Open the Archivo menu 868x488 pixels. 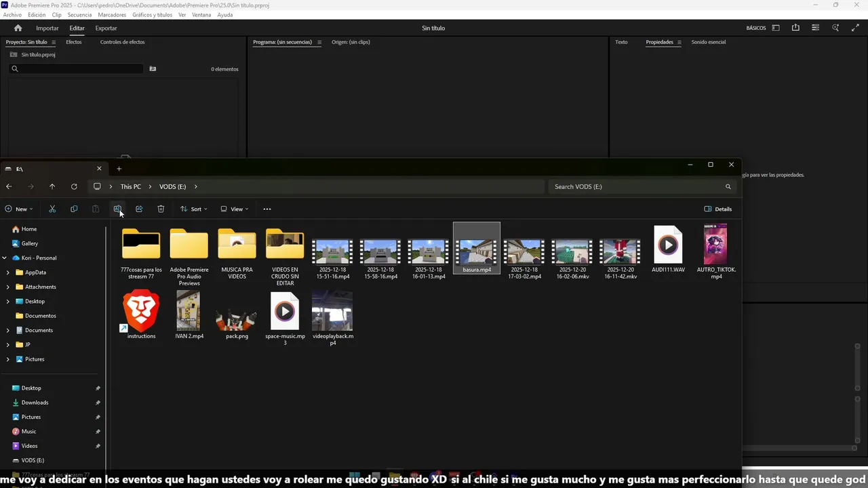[x=12, y=15]
